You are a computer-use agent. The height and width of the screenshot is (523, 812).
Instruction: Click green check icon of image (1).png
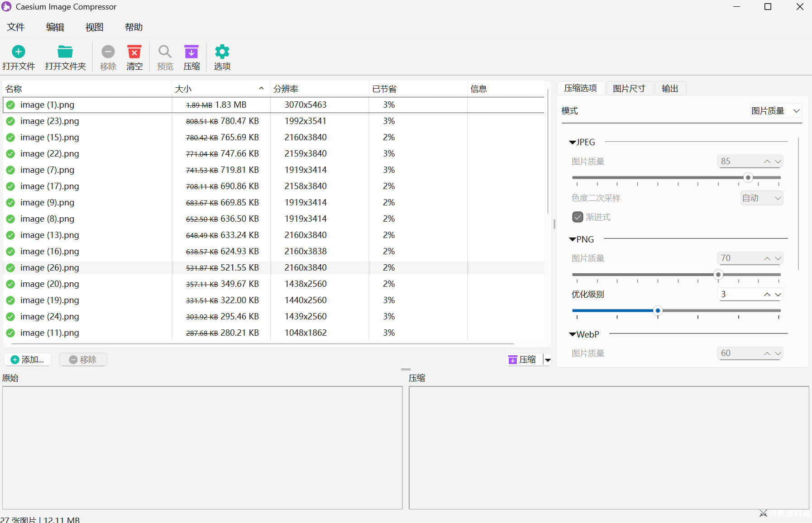(x=10, y=105)
